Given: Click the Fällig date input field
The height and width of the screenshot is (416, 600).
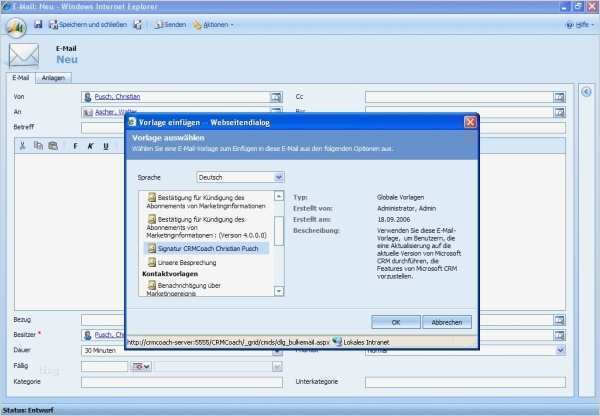Looking at the screenshot, I should [104, 366].
